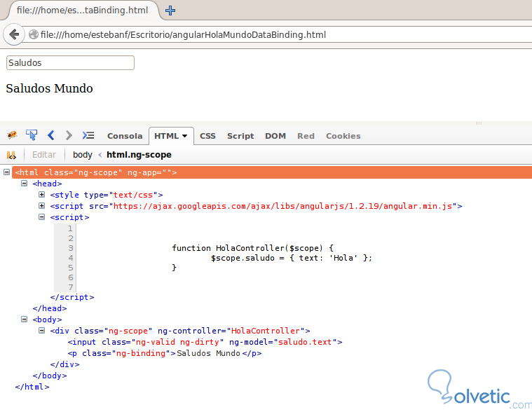Select the highlighted html class ng-scope row
Viewport: 532px width, 412px height.
[x=271, y=172]
